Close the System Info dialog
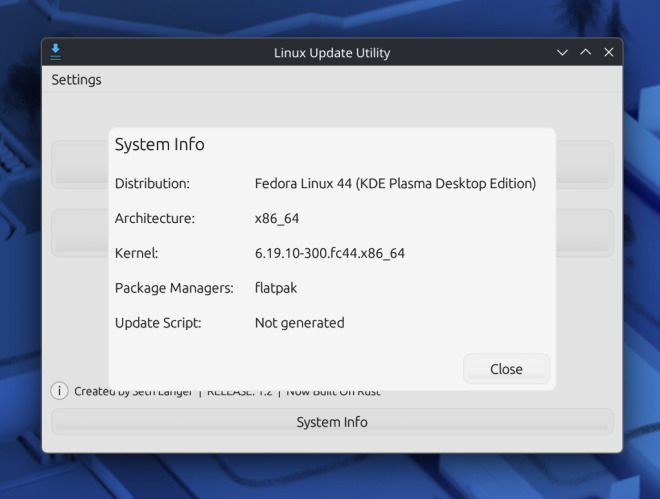Screen dimensions: 660x499 click(x=506, y=369)
